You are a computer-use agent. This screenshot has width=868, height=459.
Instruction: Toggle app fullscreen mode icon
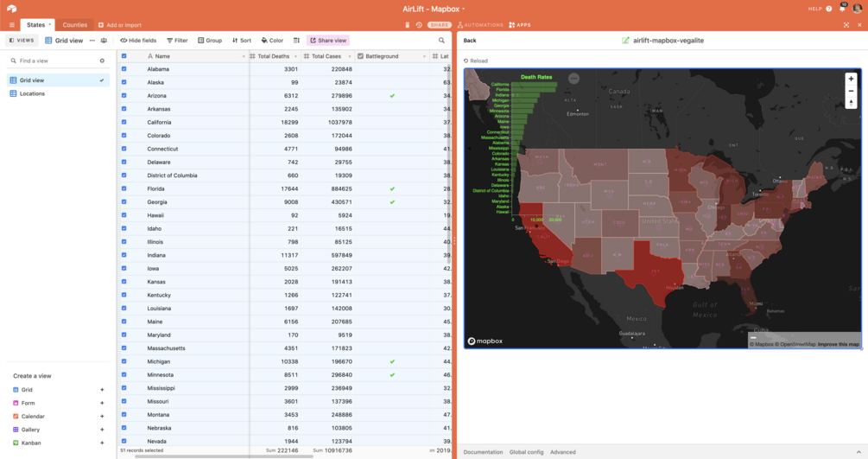[x=846, y=25]
